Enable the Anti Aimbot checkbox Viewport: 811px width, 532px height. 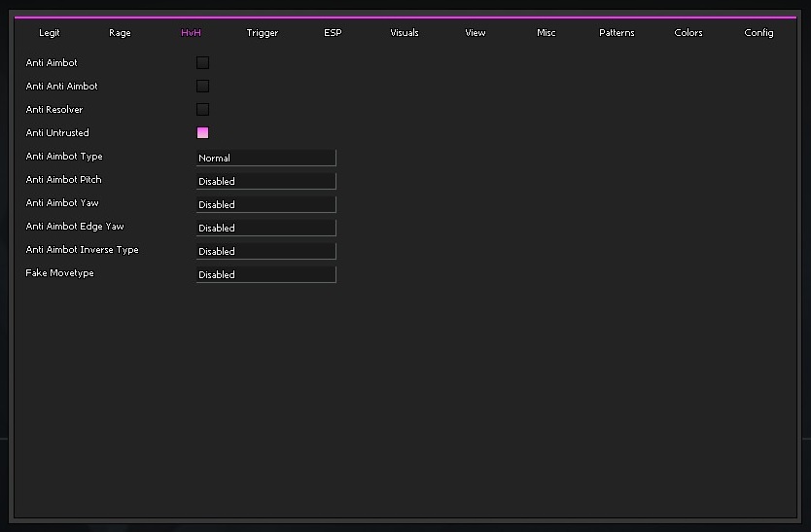point(202,62)
